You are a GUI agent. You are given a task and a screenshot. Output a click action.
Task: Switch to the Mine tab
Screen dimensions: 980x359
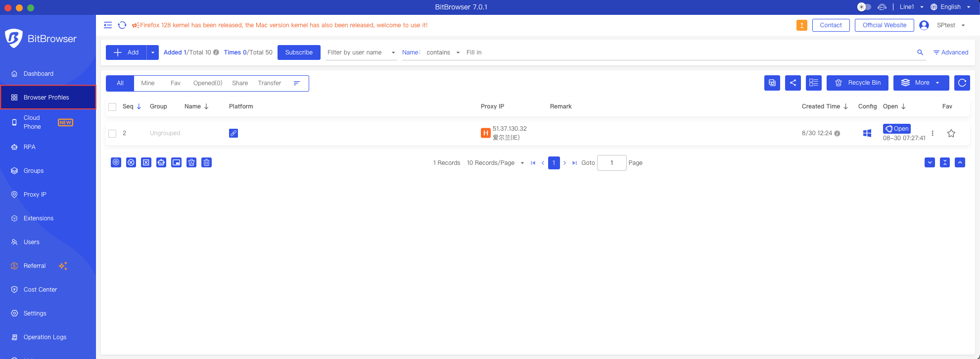[x=148, y=83]
